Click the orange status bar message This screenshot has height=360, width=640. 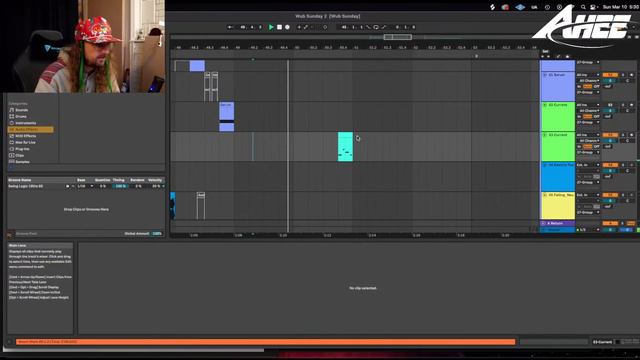pyautogui.click(x=265, y=342)
